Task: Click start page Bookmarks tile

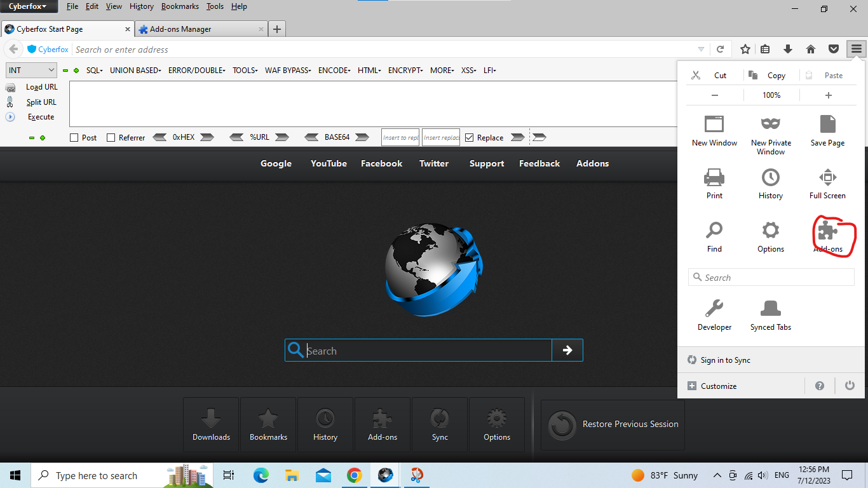Action: 268,424
